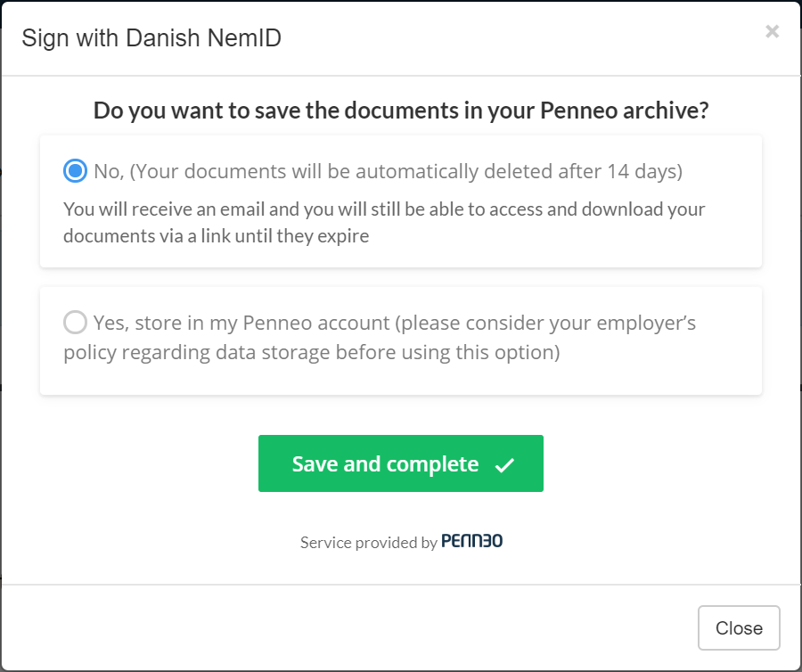Screen dimensions: 802x672
Task: Click the Save and complete button
Action: tap(400, 463)
